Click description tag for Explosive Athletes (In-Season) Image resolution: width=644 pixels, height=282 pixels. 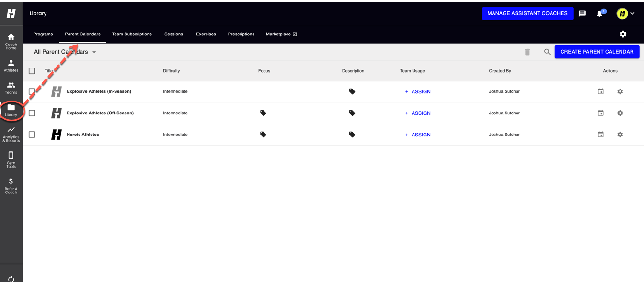[x=352, y=91]
